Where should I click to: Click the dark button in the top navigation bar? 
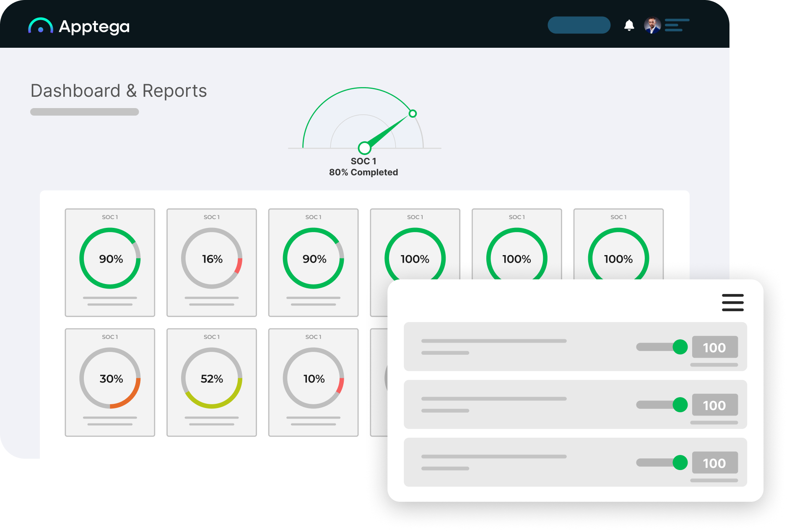click(x=579, y=25)
